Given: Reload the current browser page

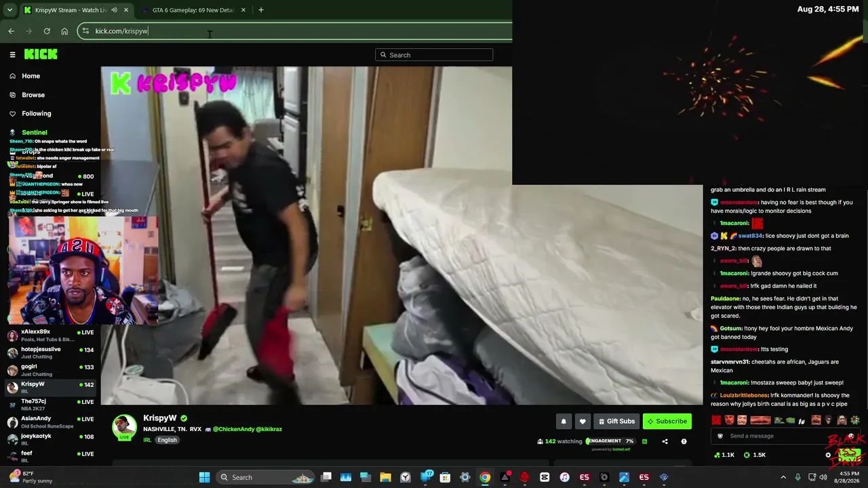Looking at the screenshot, I should tap(47, 31).
